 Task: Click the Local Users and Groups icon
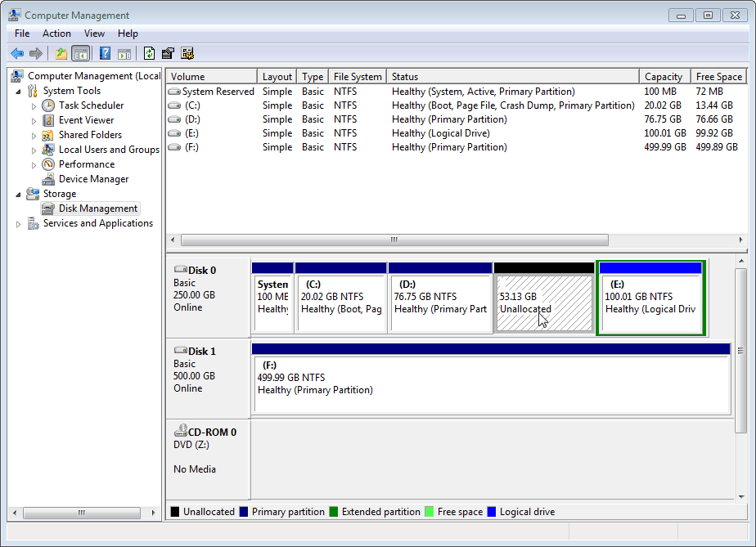tap(47, 150)
